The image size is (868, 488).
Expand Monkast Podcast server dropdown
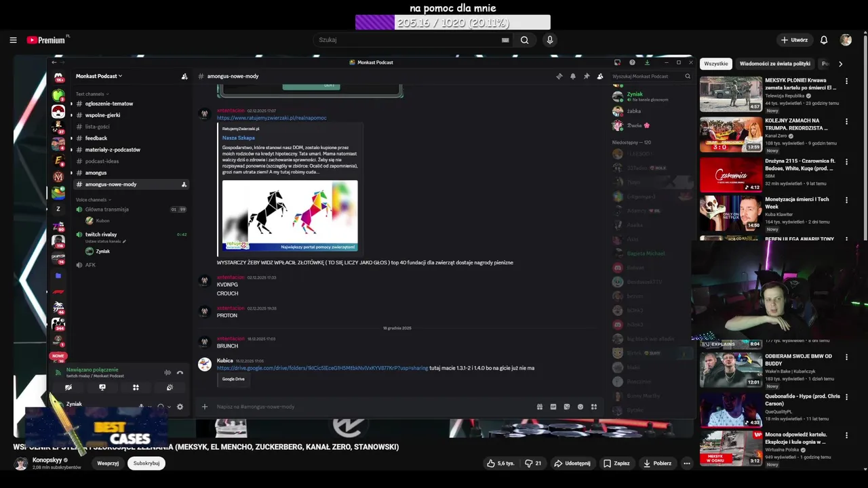click(x=99, y=76)
